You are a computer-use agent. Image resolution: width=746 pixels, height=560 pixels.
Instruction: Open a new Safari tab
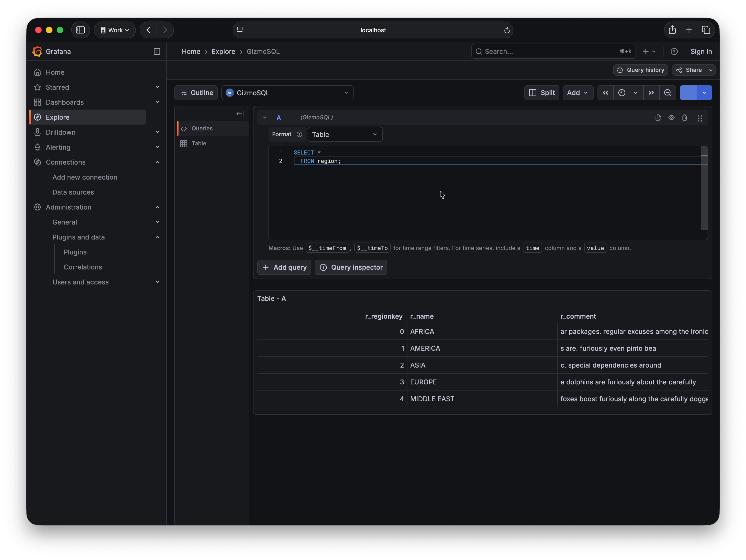pos(689,30)
